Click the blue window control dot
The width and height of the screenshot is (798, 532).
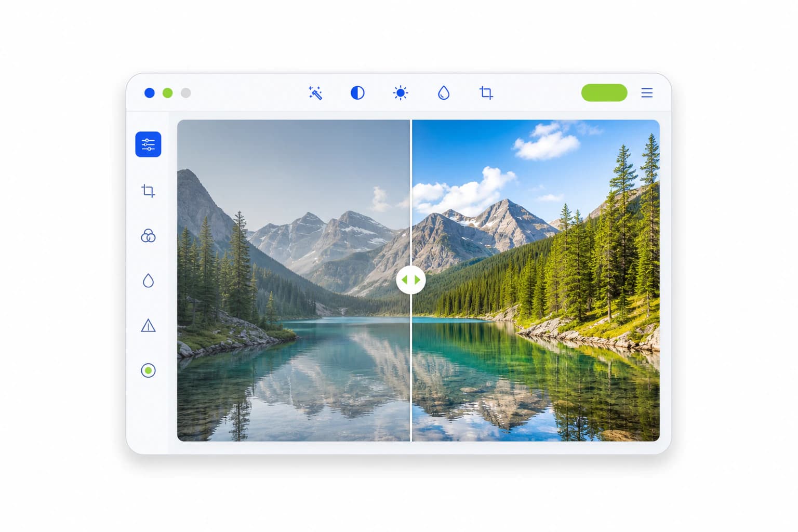[150, 93]
